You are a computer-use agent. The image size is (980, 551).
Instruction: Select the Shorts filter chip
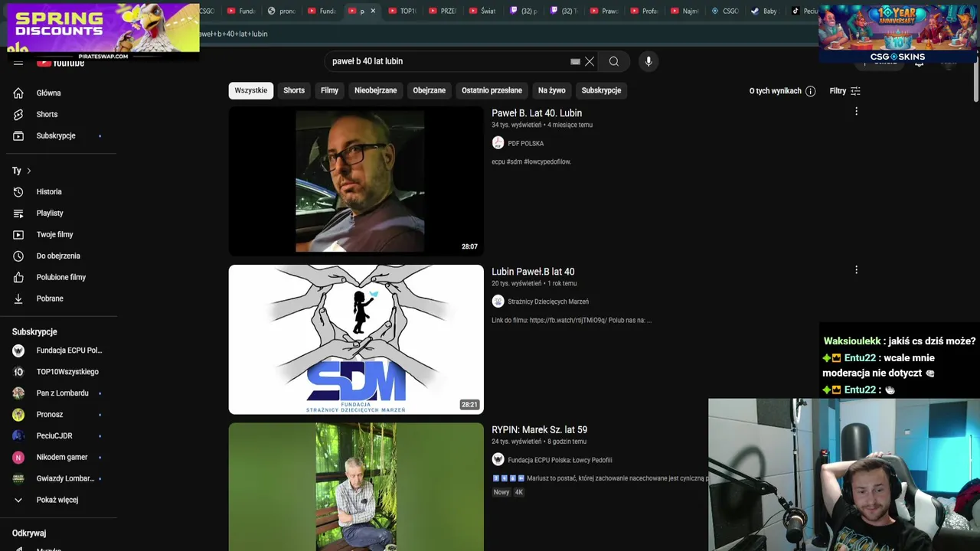[x=294, y=90]
